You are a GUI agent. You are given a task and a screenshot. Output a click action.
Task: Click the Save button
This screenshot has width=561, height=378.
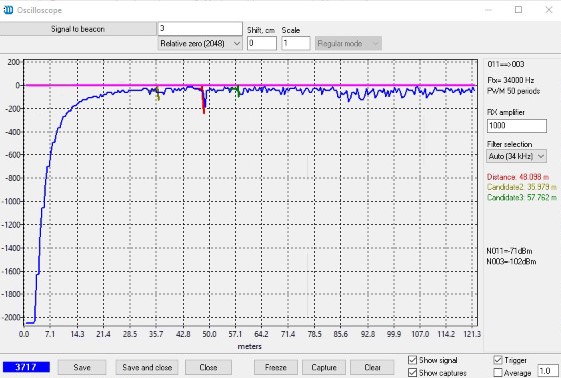[x=82, y=367]
